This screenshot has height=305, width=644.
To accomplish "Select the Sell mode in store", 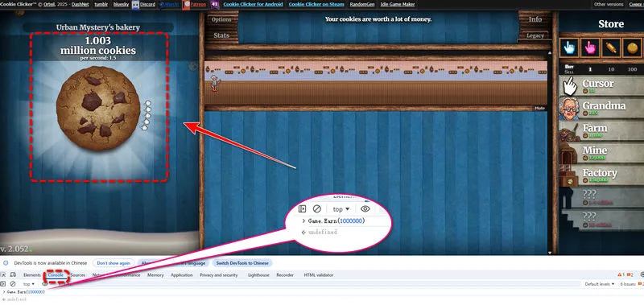I will (x=569, y=72).
